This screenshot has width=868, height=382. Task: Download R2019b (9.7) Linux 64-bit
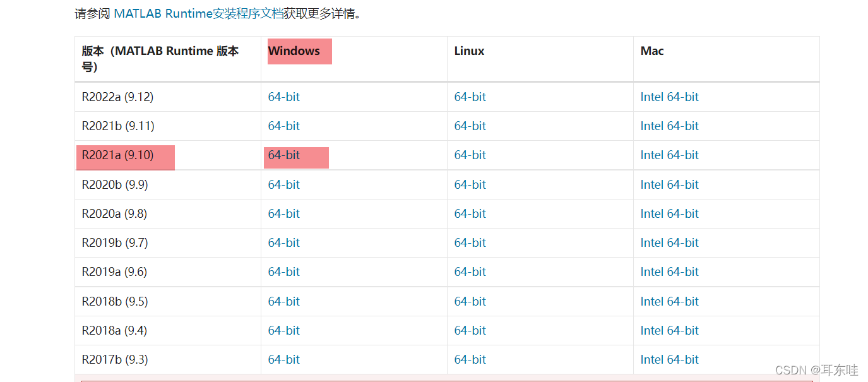470,243
